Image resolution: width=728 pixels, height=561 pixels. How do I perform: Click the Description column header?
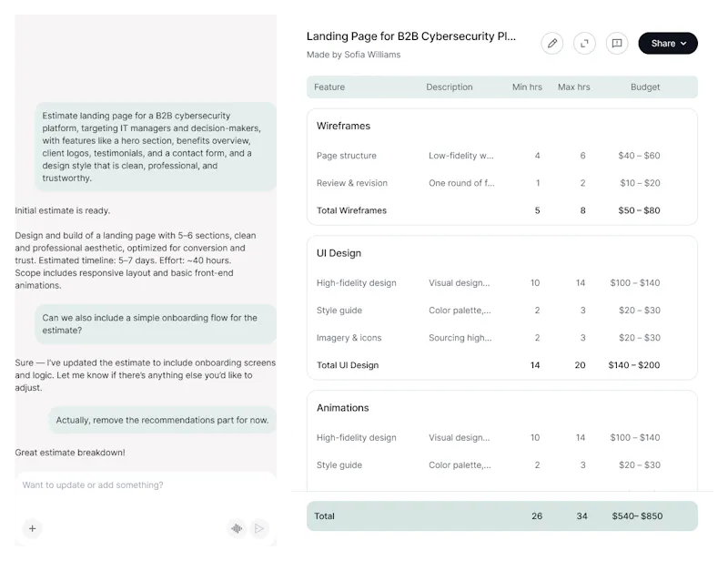449,87
